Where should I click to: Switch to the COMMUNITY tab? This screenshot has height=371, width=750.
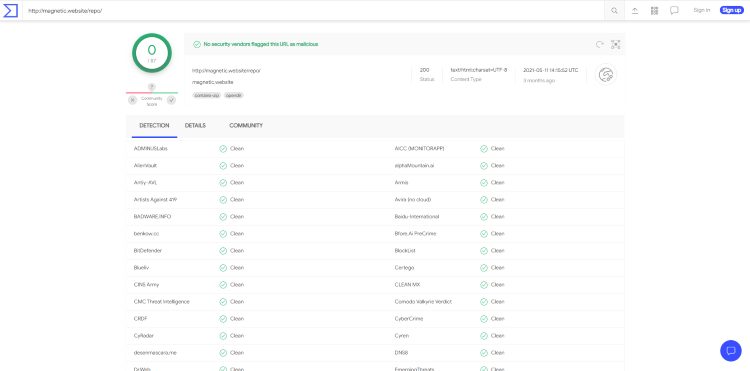[x=246, y=126]
